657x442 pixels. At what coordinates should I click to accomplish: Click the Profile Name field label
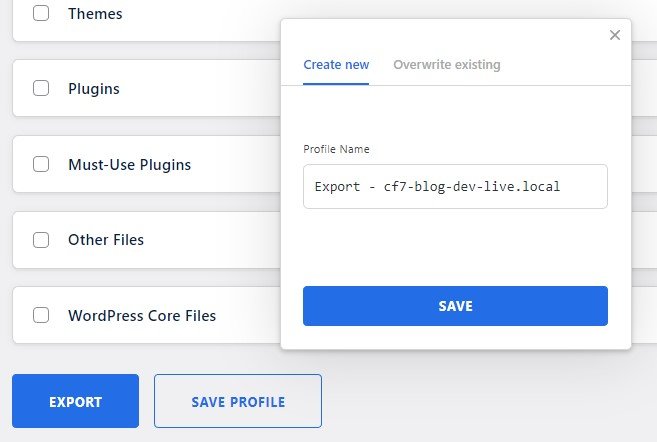[336, 149]
